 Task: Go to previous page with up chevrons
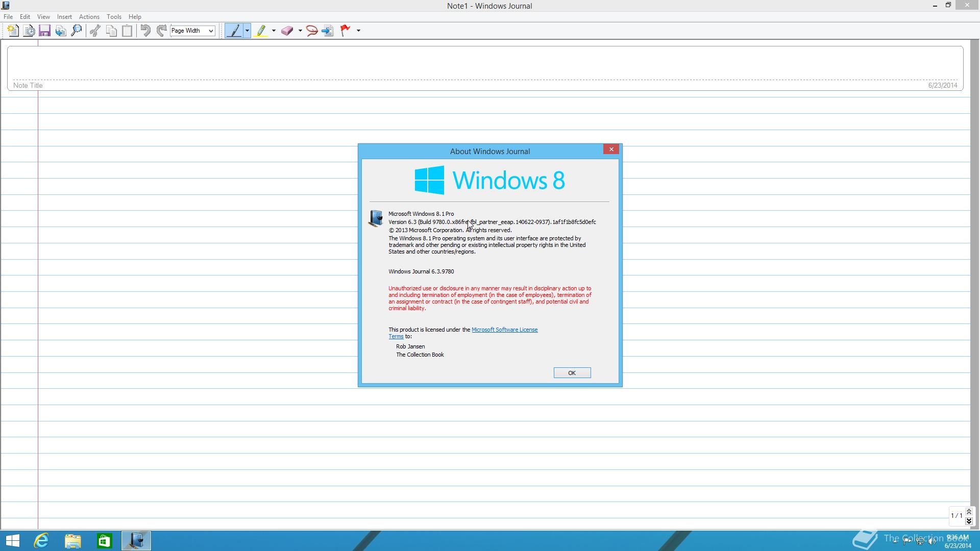tap(969, 512)
